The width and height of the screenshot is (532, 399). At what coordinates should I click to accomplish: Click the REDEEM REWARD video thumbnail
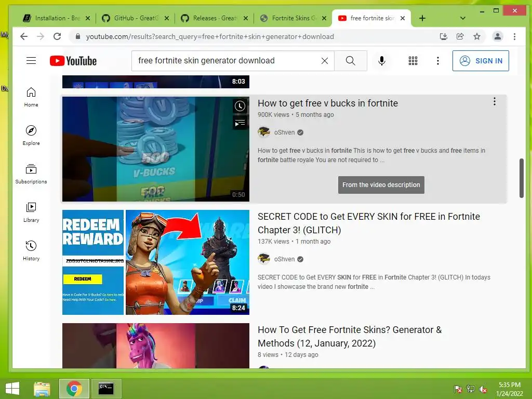pos(156,262)
